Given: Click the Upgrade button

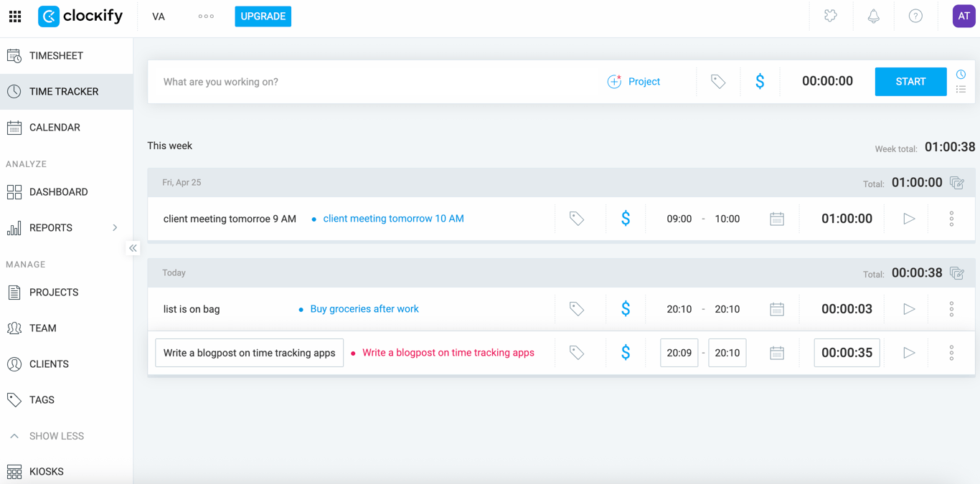Looking at the screenshot, I should pos(263,16).
